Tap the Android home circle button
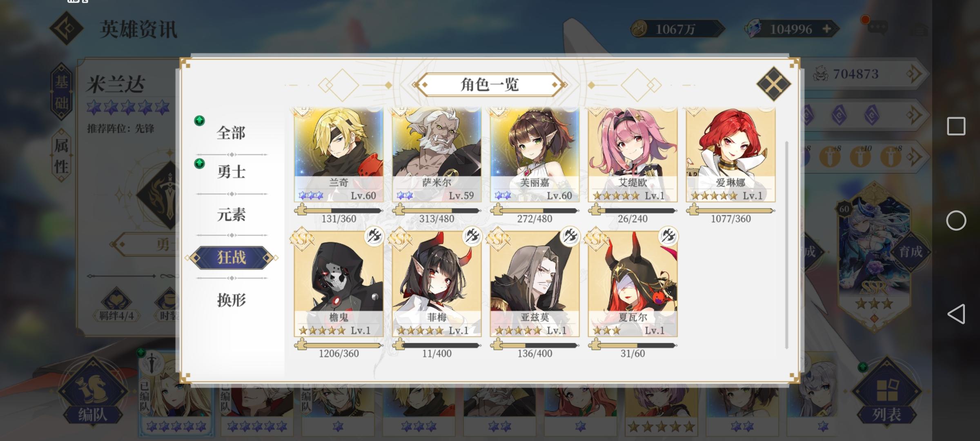 click(x=956, y=220)
